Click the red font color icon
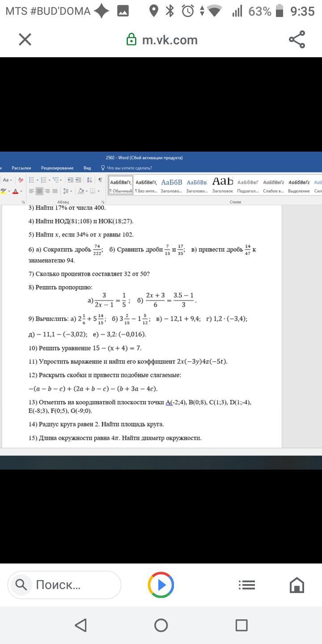The image size is (322, 644). [16, 191]
